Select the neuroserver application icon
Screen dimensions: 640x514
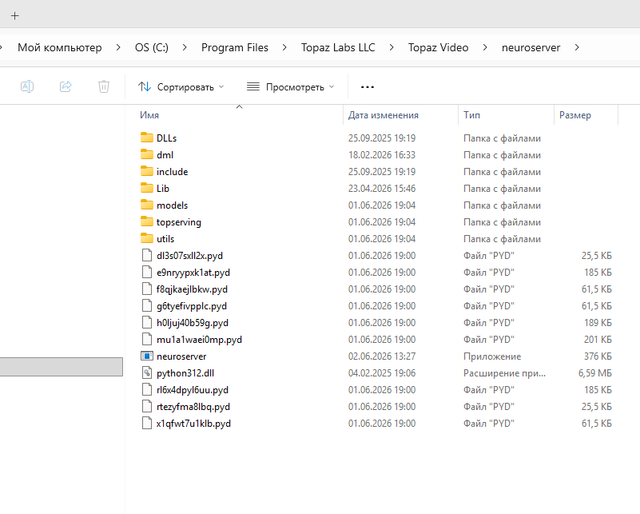(x=147, y=356)
